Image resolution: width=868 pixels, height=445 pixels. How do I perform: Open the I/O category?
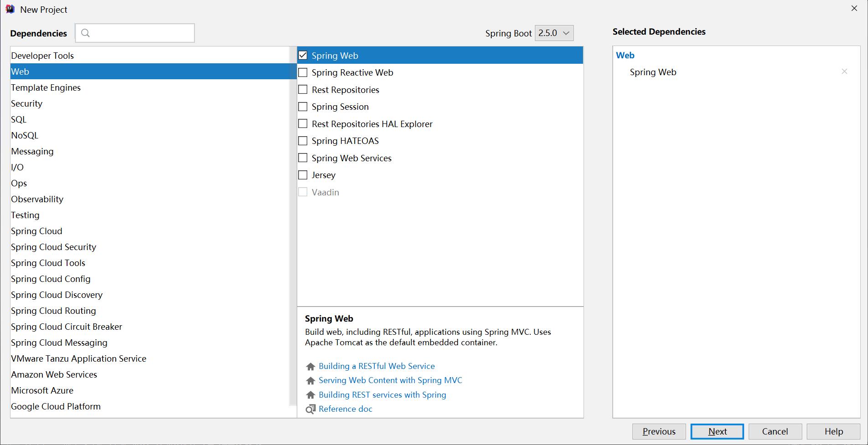150,167
